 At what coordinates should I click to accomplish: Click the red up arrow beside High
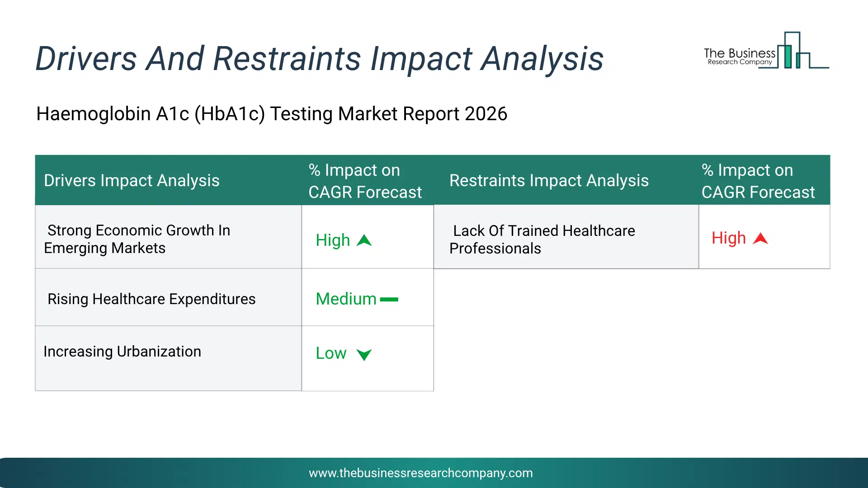pyautogui.click(x=760, y=239)
